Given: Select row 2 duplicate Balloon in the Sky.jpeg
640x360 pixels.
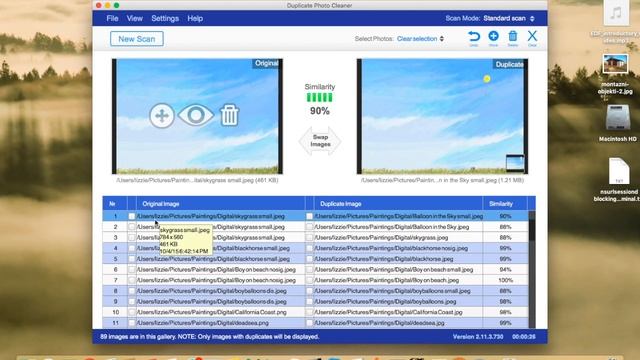Looking at the screenshot, I should [392, 227].
